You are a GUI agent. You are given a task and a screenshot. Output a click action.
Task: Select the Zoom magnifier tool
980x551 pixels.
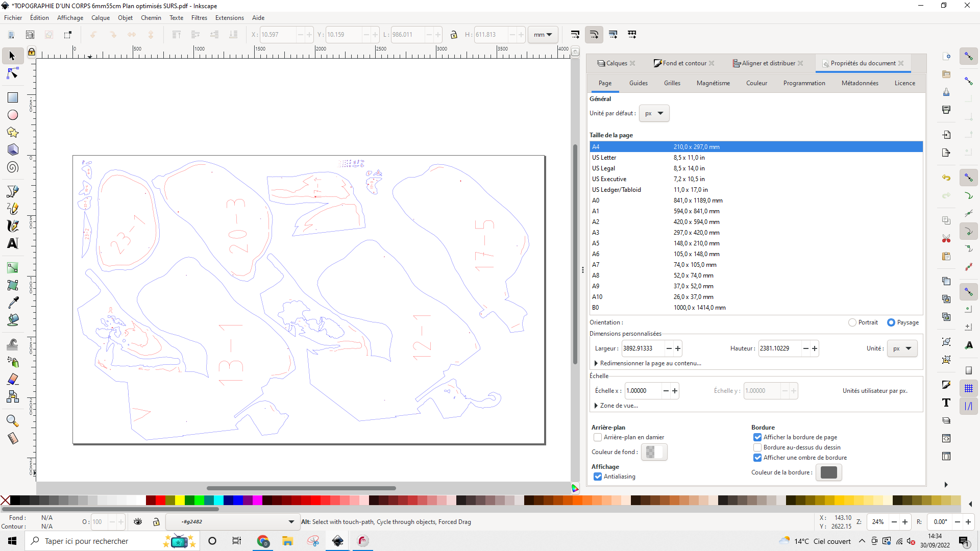(x=13, y=421)
